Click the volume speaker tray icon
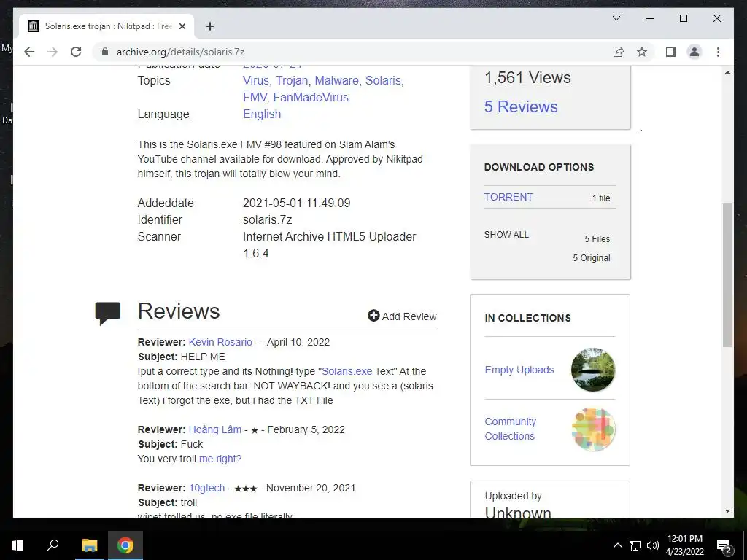747x560 pixels. (653, 545)
